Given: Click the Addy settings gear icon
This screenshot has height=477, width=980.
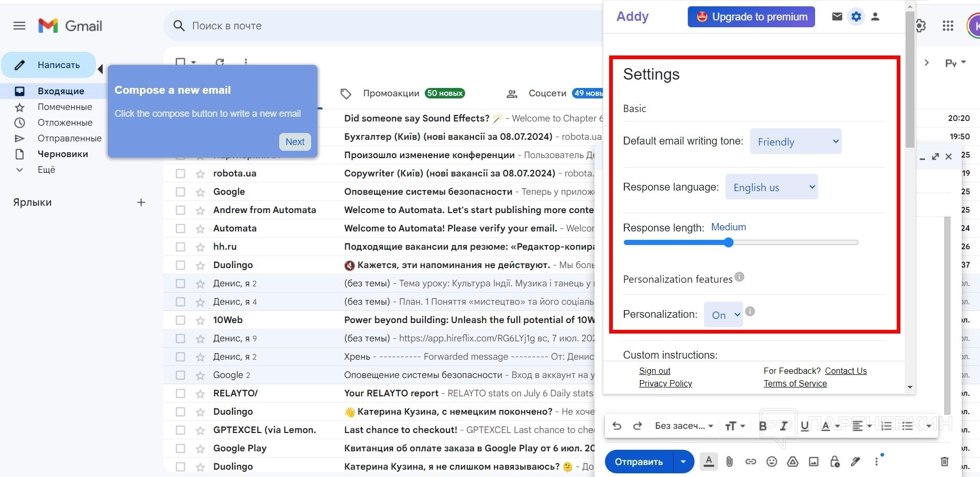Looking at the screenshot, I should 856,17.
